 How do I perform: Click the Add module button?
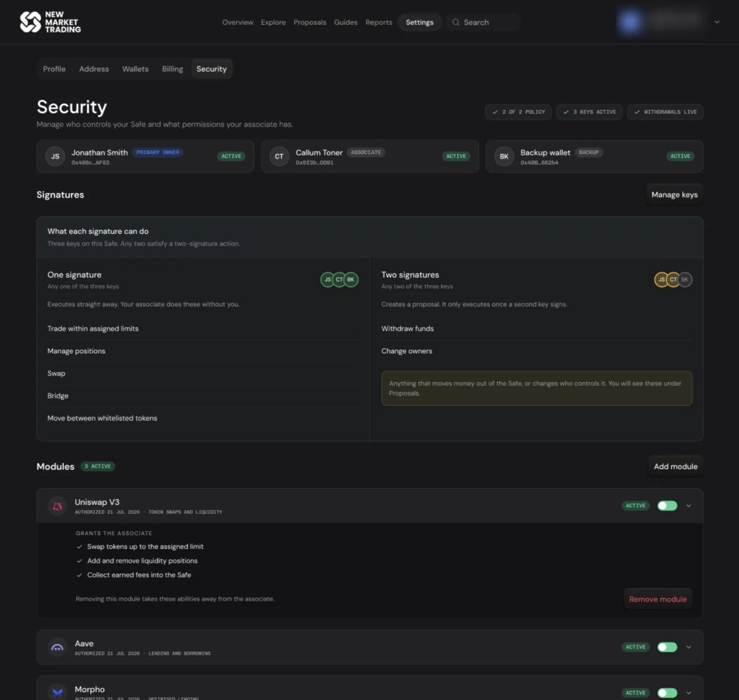(676, 467)
